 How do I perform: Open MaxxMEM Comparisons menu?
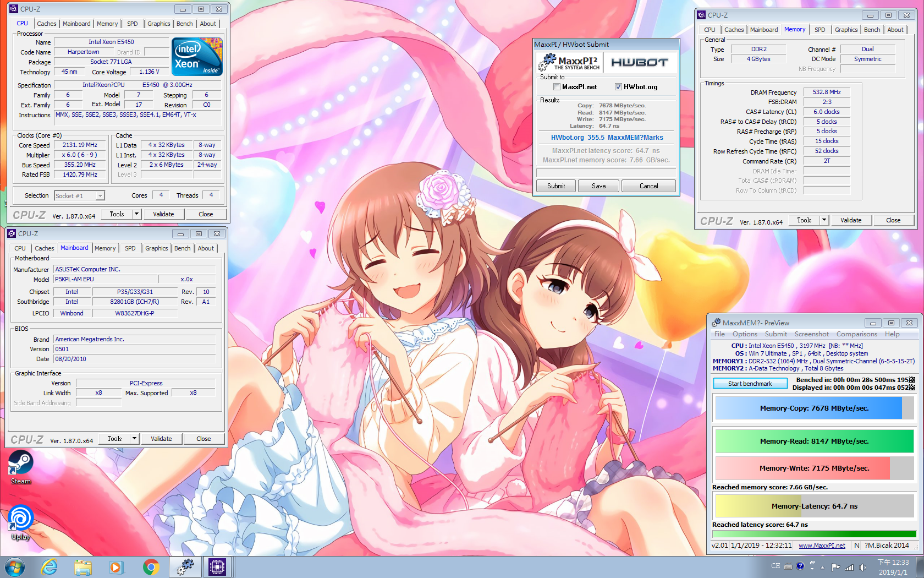pos(857,334)
